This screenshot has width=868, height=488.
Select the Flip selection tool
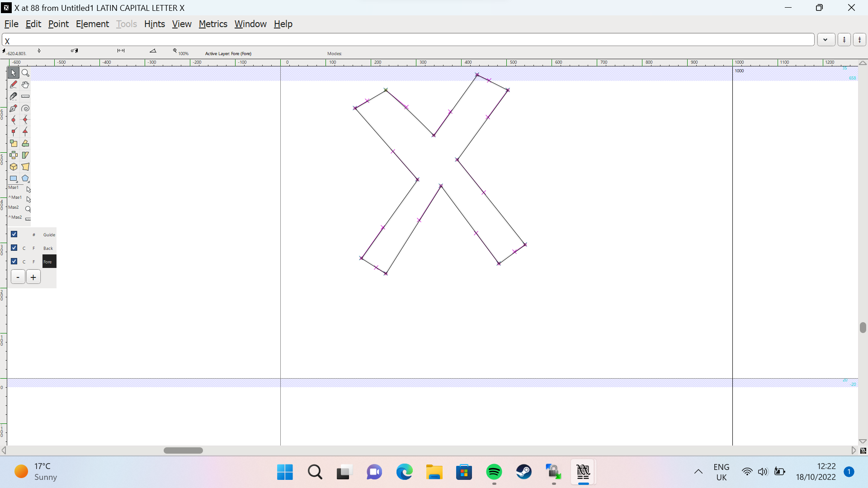[x=14, y=155]
